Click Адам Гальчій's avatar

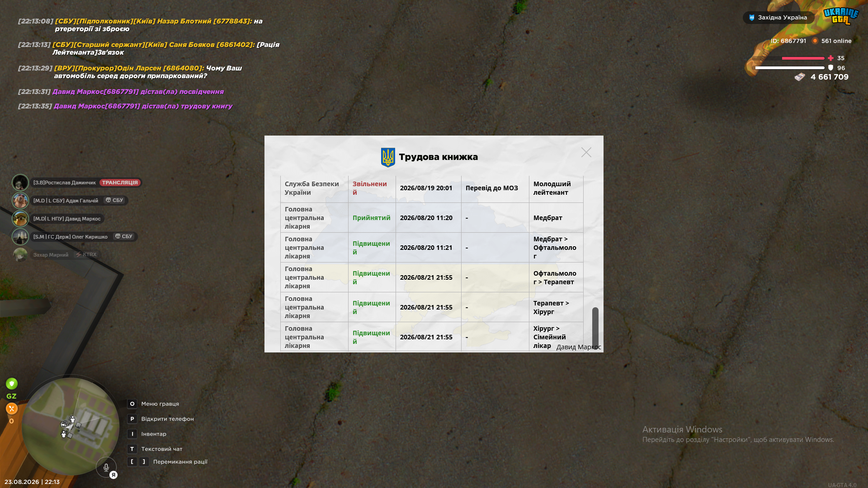pos(20,201)
